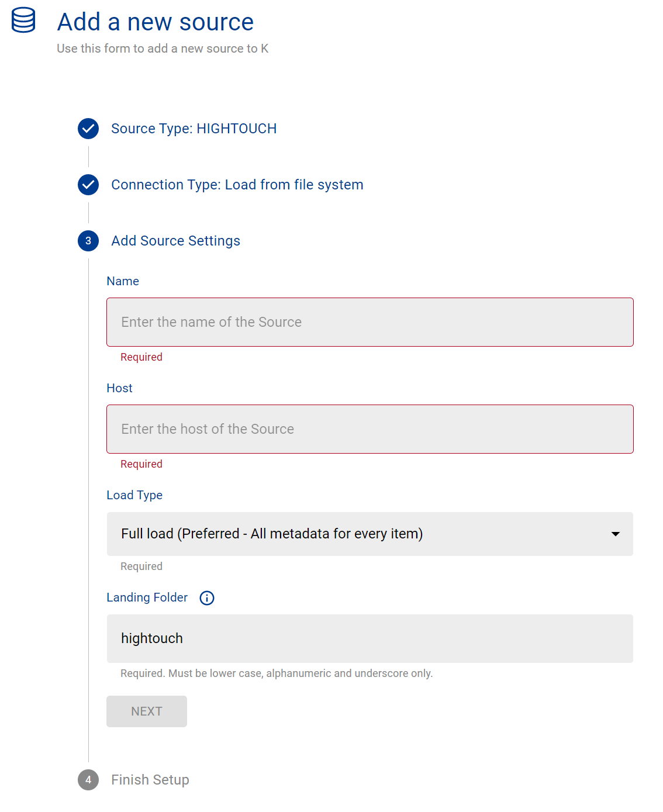Expand the Load Type dropdown arrow
The image size is (663, 812).
click(615, 534)
